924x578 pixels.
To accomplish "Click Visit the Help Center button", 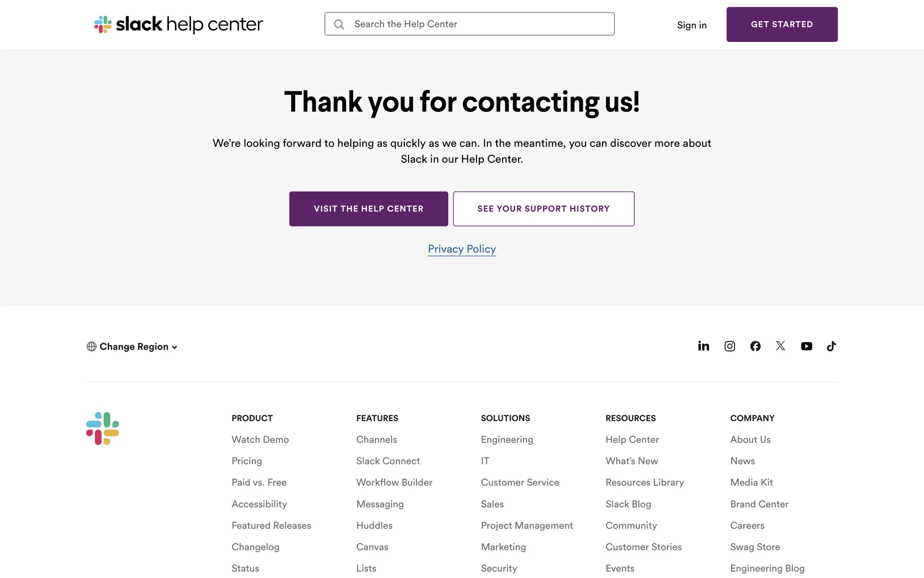I will pos(369,209).
